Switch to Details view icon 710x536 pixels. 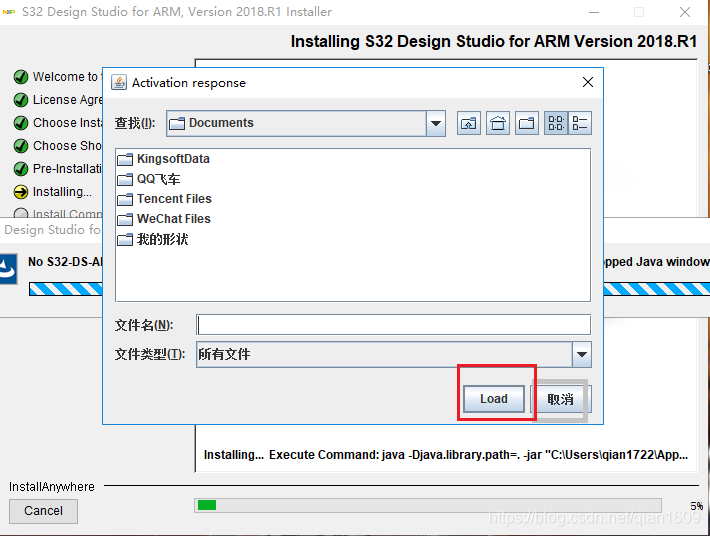(x=580, y=123)
